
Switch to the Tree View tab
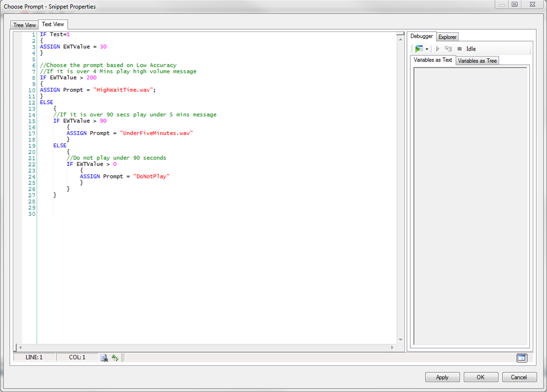[24, 25]
